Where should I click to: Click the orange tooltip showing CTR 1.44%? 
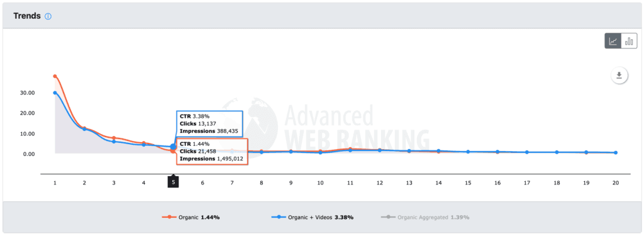click(x=212, y=151)
